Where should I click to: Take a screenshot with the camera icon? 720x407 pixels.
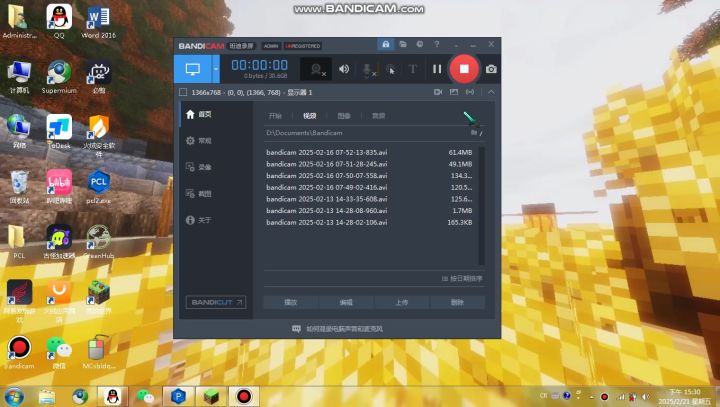[x=491, y=69]
